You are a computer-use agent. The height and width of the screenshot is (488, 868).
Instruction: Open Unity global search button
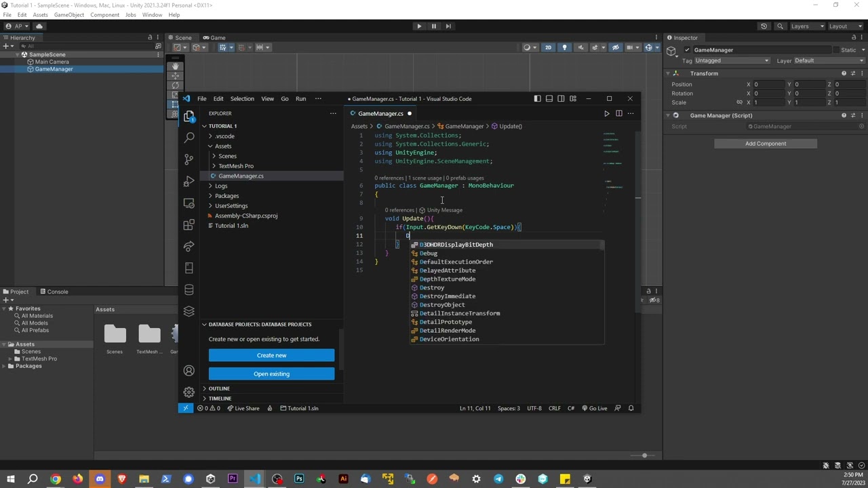click(x=780, y=26)
